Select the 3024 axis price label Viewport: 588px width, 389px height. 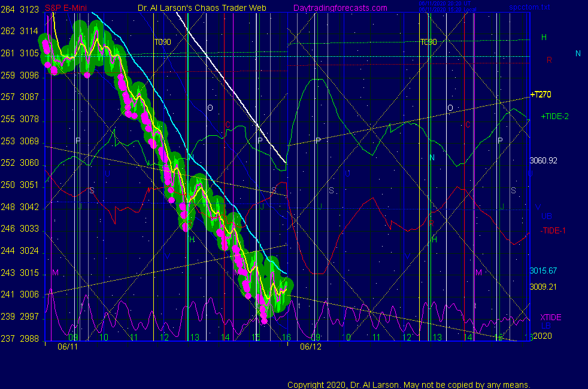click(29, 250)
